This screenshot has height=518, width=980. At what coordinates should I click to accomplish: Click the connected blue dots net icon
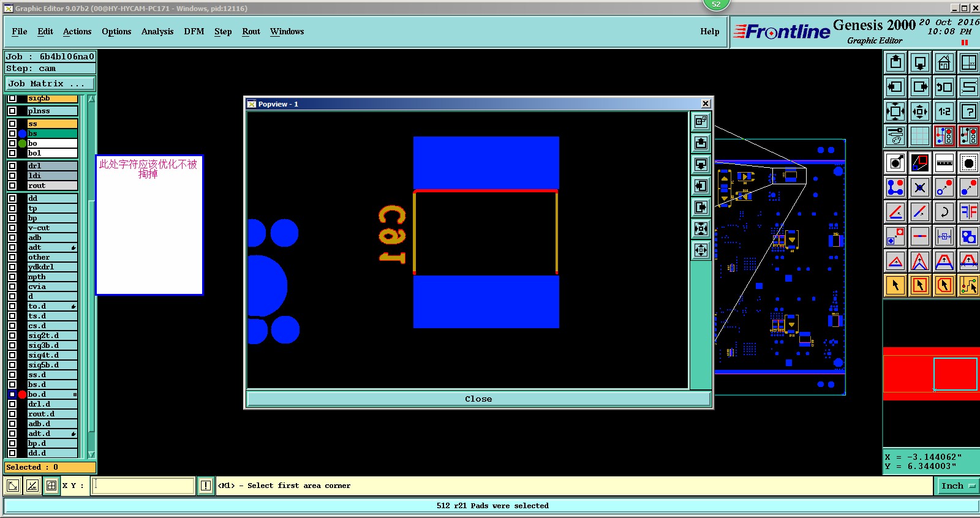(x=895, y=187)
